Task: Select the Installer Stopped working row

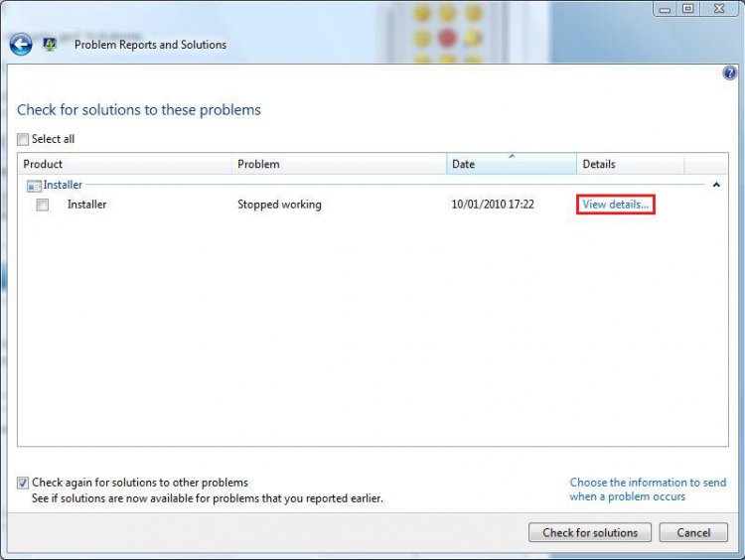Action: pyautogui.click(x=278, y=206)
